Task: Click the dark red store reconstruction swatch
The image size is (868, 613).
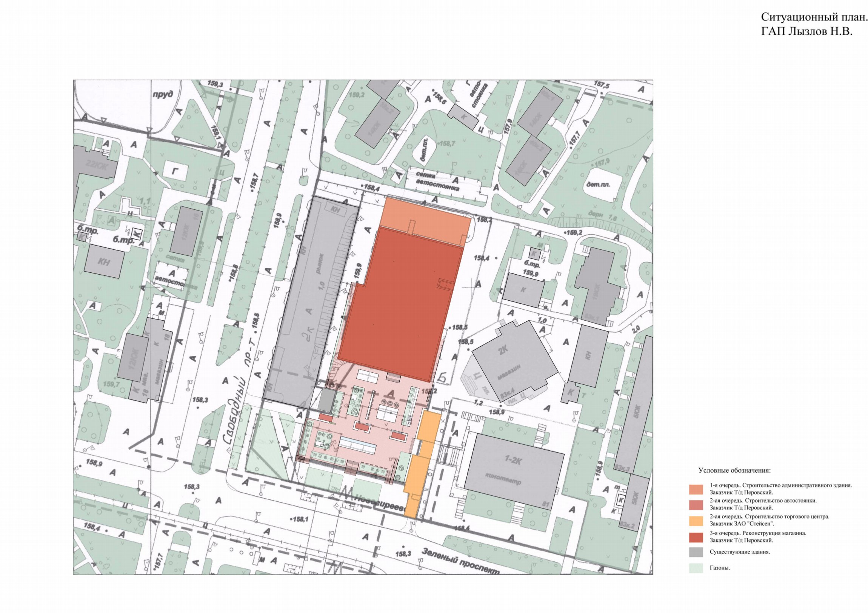Action: [696, 537]
